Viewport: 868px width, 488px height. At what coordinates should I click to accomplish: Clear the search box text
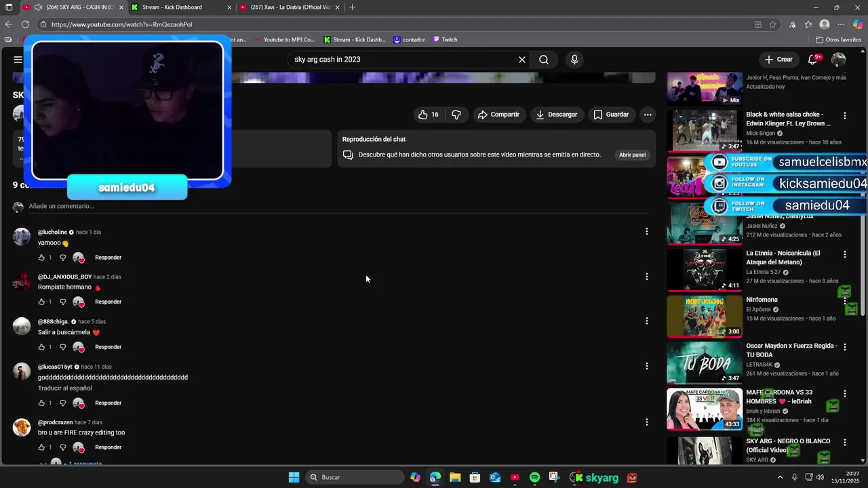(x=522, y=60)
